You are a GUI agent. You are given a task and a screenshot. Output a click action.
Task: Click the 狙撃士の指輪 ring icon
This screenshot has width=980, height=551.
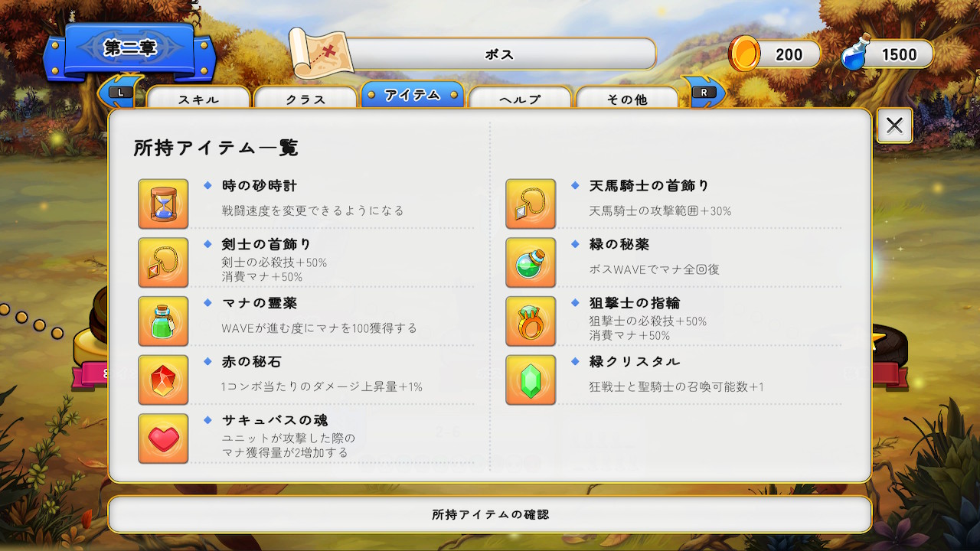point(531,321)
